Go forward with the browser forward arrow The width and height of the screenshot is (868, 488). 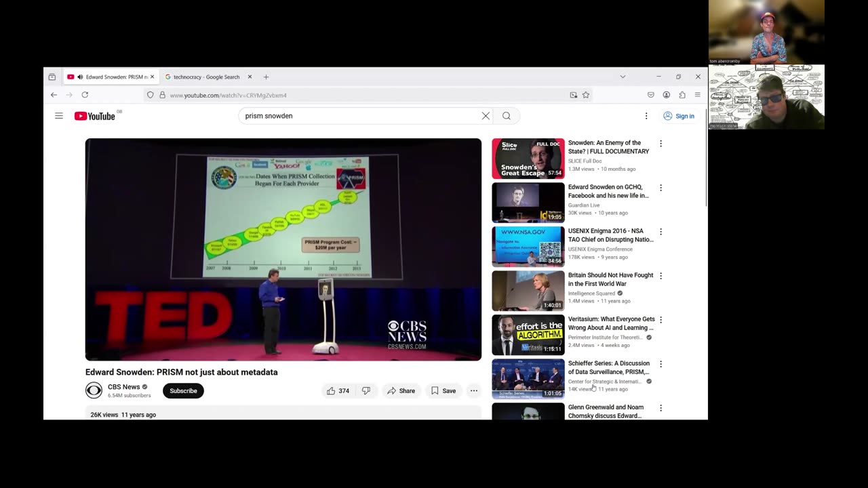point(69,95)
